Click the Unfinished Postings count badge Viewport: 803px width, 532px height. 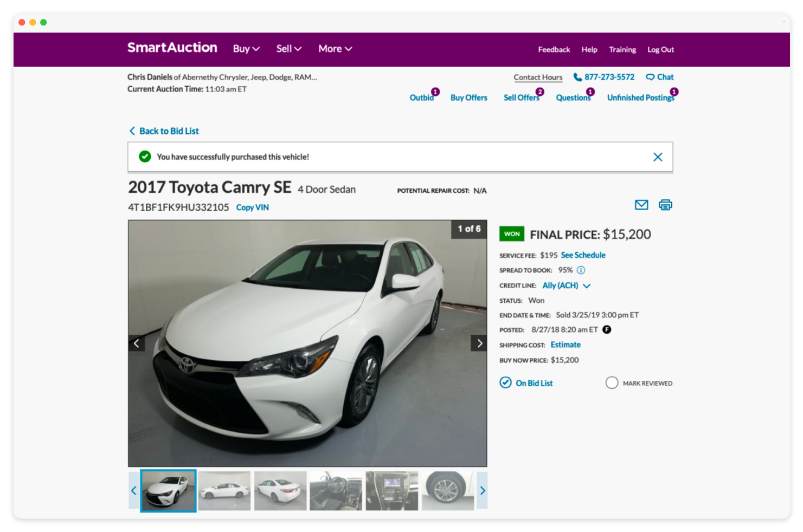(674, 92)
